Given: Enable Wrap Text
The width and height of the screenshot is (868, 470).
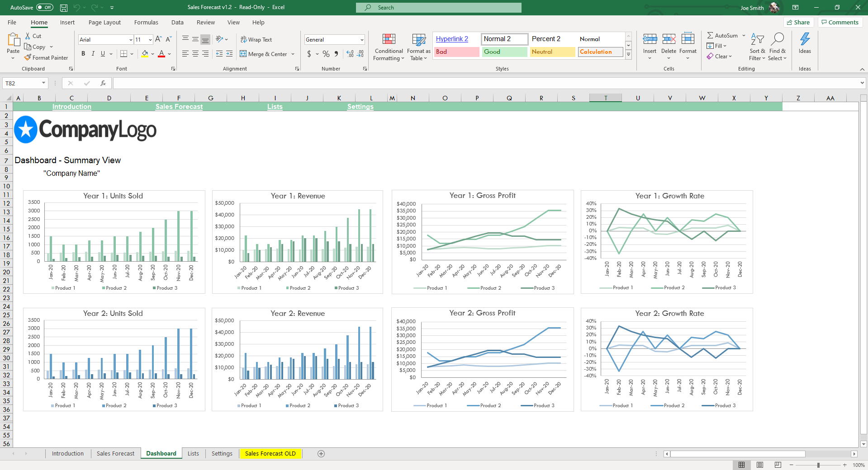Looking at the screenshot, I should [256, 39].
